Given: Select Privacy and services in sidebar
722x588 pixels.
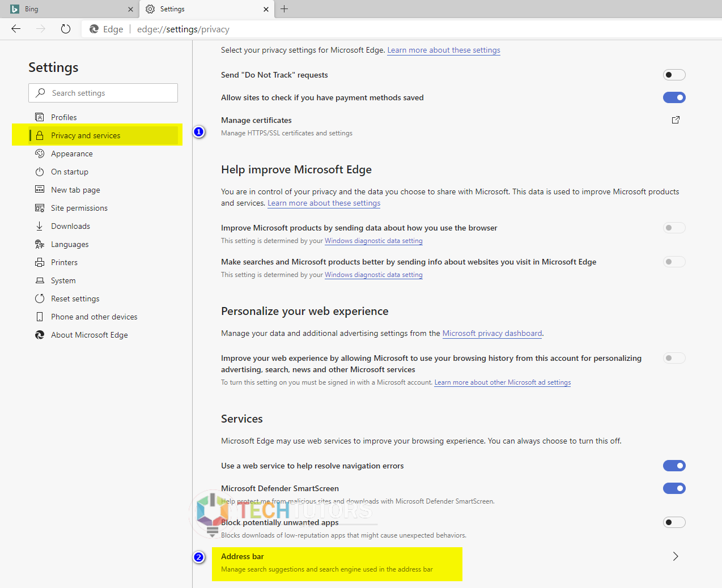Looking at the screenshot, I should (103, 135).
